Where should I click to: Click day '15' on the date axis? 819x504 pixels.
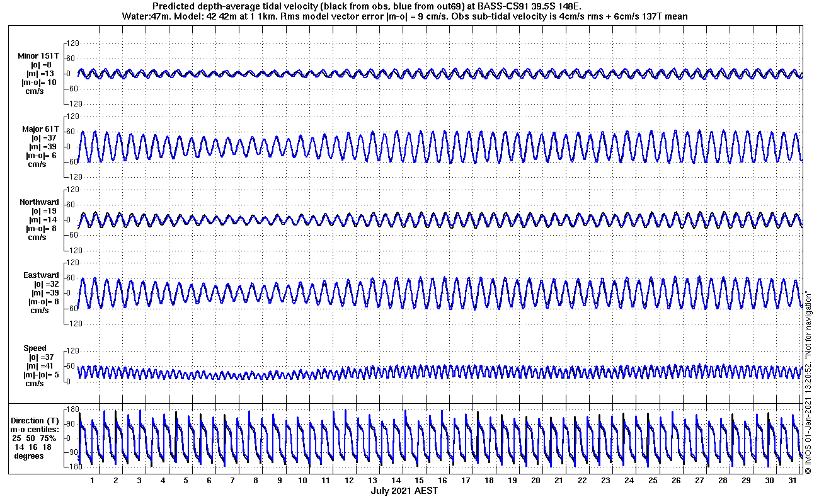(419, 481)
